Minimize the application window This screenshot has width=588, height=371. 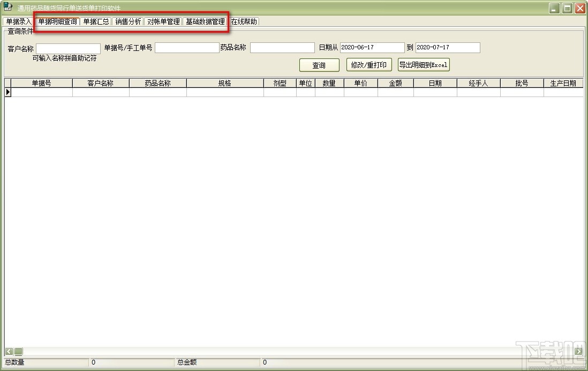[x=554, y=8]
